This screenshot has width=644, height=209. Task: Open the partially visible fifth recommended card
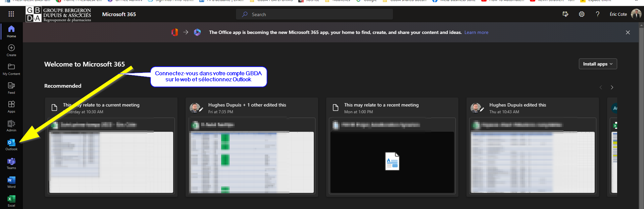coord(612,147)
